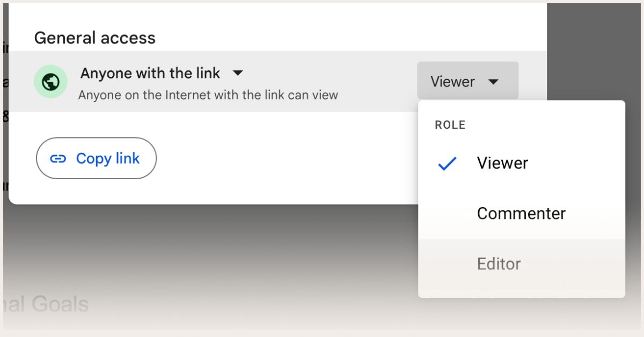Viewport: 644px width, 337px height.
Task: Click the Anyone on the Internet description text
Action: [x=208, y=95]
